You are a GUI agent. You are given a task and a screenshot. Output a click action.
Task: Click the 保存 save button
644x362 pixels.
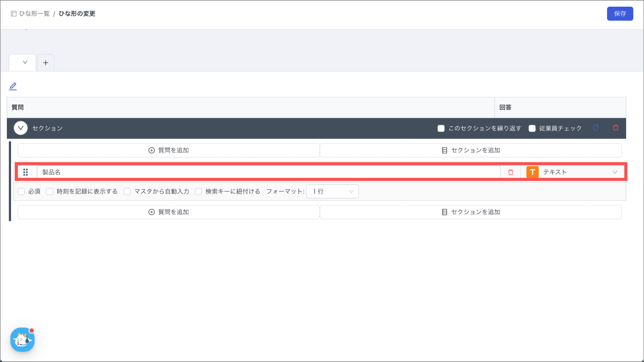(620, 14)
